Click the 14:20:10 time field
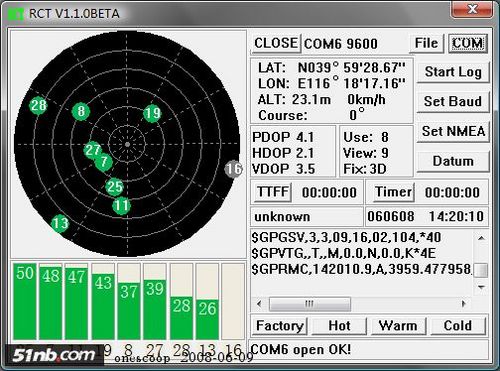The width and height of the screenshot is (500, 371). coord(456,217)
